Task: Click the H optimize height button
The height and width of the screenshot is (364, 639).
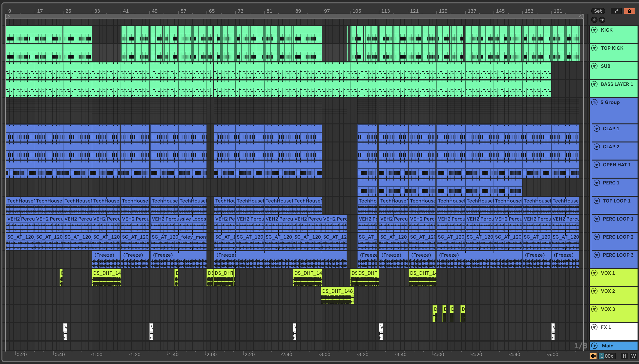Action: click(x=625, y=356)
